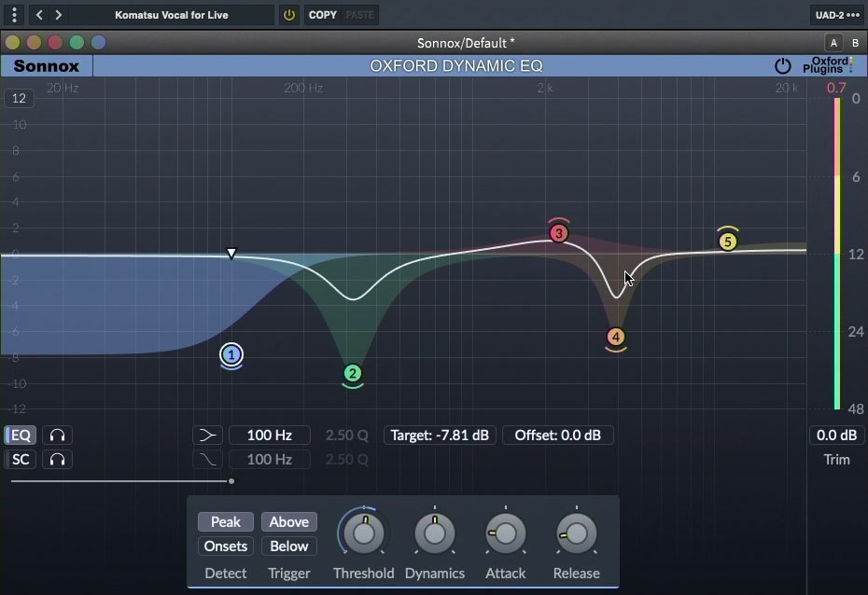Enable the SC side-chain button
The image size is (868, 595).
click(x=21, y=460)
